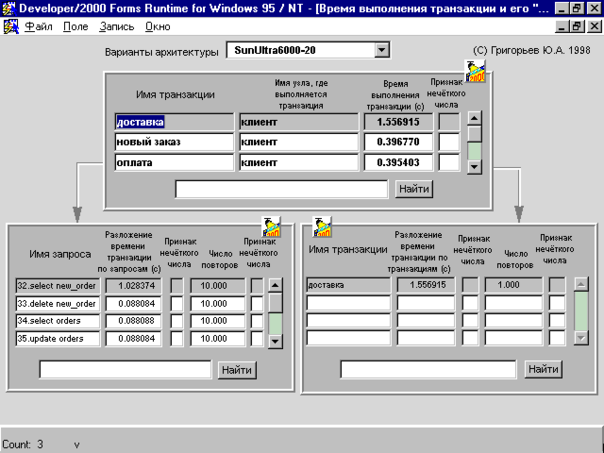Screen dimensions: 604x453
Task: Click scrollbar thumb in top transactions list
Action: click(x=474, y=134)
